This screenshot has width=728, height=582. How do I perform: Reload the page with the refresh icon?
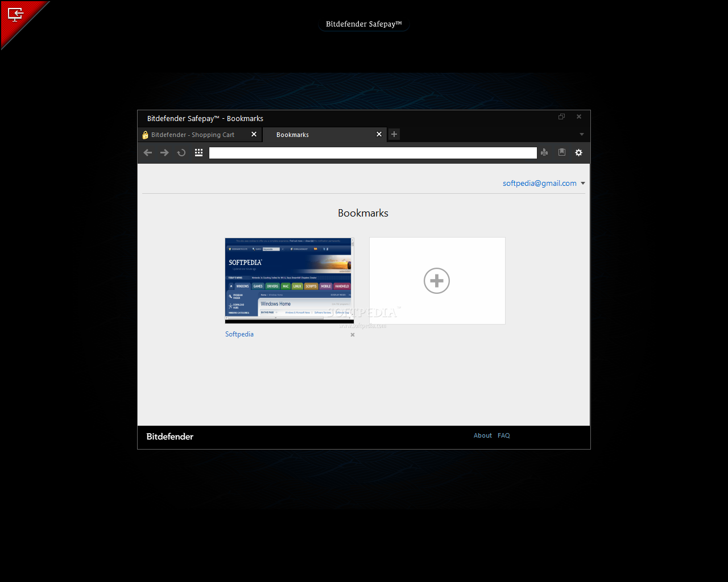181,152
